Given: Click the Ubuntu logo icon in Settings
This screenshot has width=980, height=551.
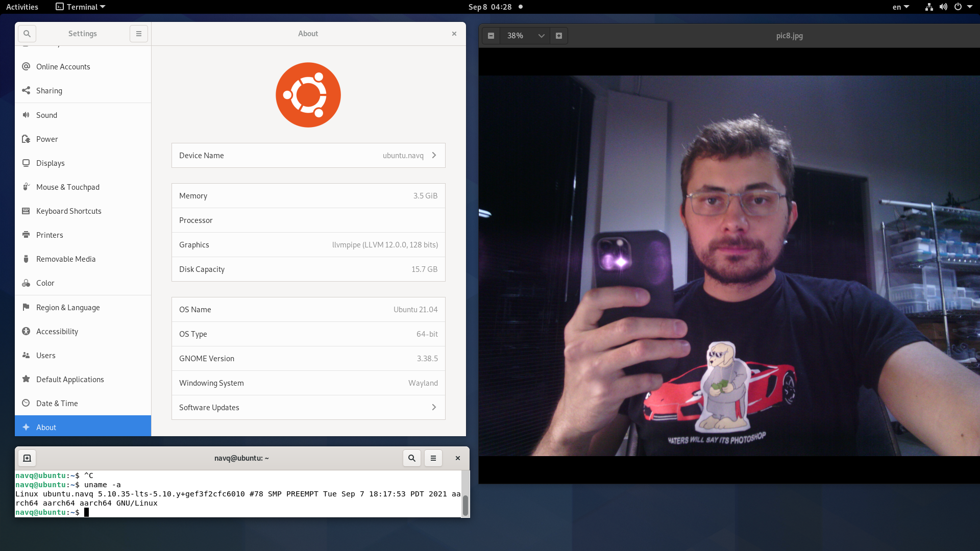Looking at the screenshot, I should coord(308,95).
